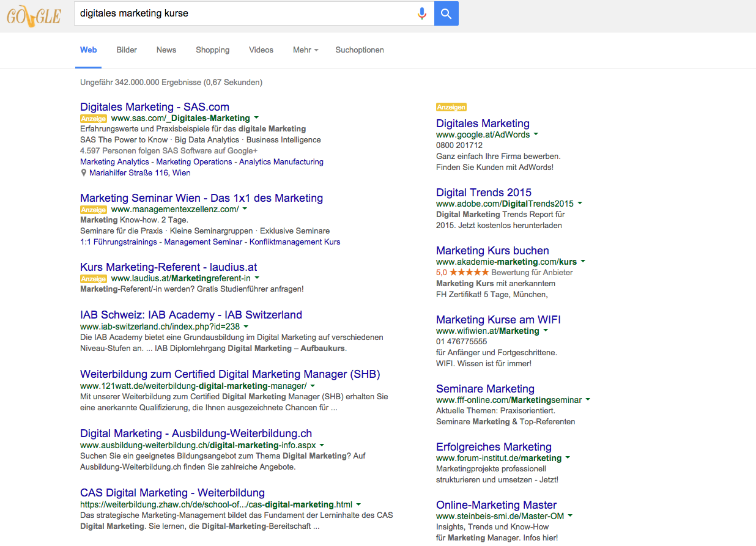Open the dropdown arrow next to wifiwien.at/Marketing
This screenshot has height=546, width=756.
(546, 331)
